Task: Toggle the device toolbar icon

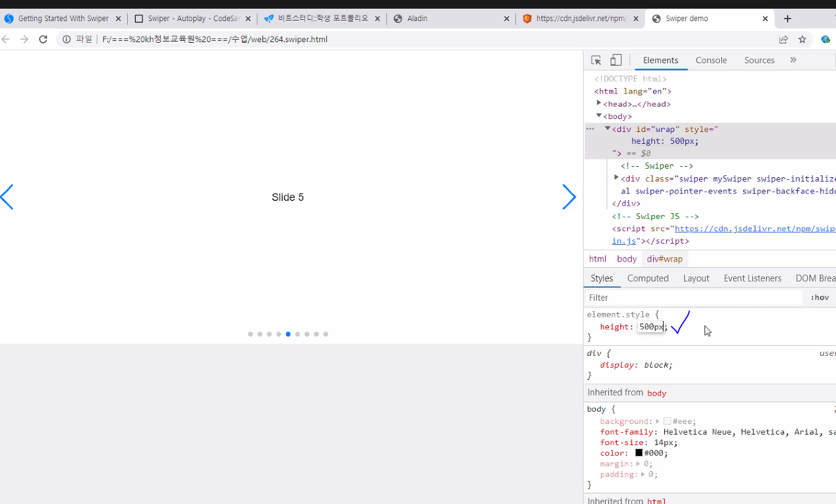Action: (x=616, y=60)
